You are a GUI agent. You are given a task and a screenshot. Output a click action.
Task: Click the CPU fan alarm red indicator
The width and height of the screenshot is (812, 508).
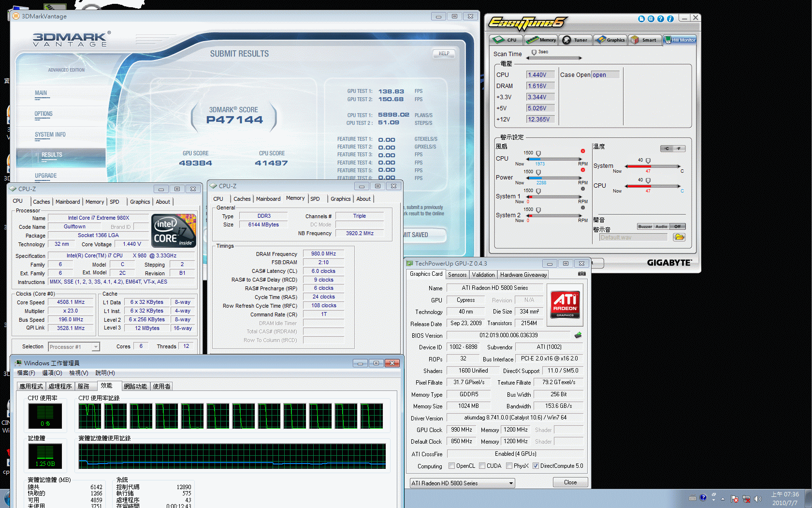coord(583,151)
